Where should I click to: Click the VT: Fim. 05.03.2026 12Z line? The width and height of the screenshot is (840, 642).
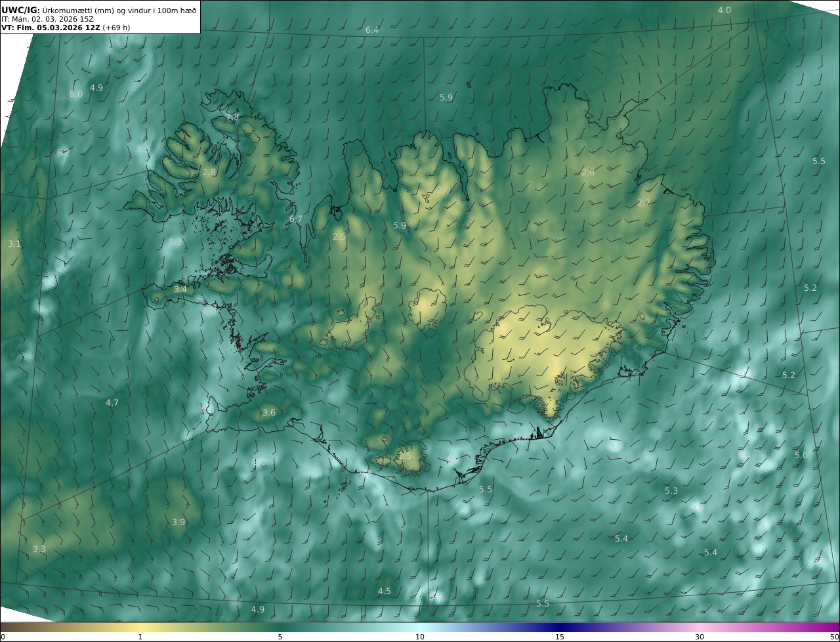coord(66,28)
